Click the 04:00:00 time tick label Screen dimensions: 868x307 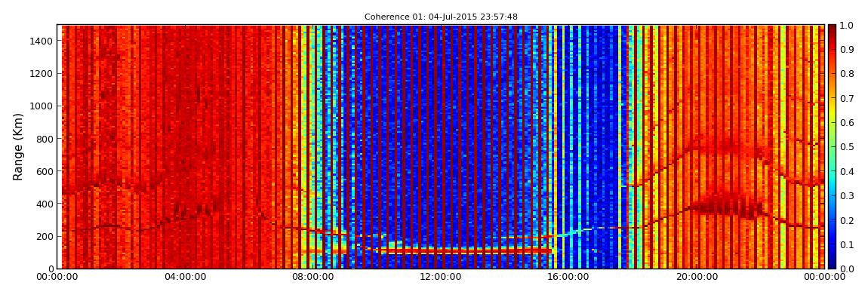186,277
